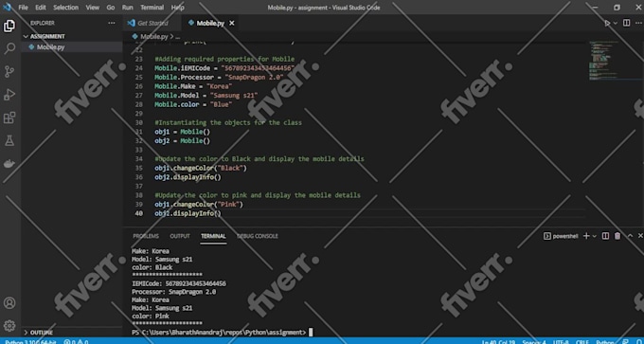Click code line Mobile.Processor = "SnapDragon 2.0"
This screenshot has height=344, width=644.
219,78
